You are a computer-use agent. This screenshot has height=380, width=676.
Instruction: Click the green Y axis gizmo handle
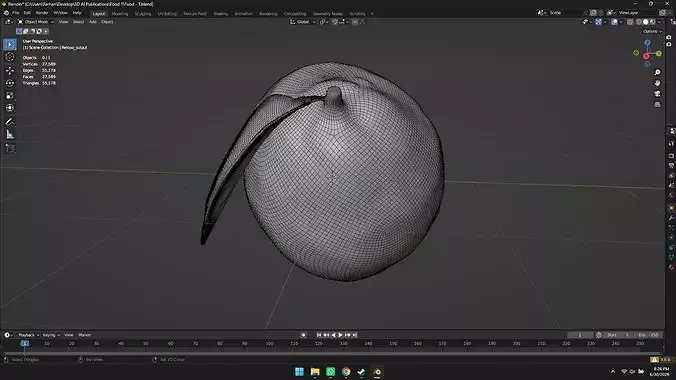(x=659, y=53)
